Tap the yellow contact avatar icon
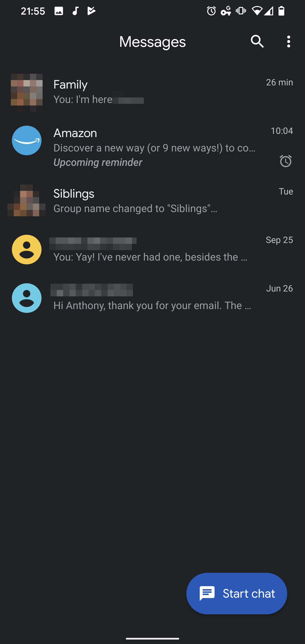The height and width of the screenshot is (644, 305). coord(27,250)
